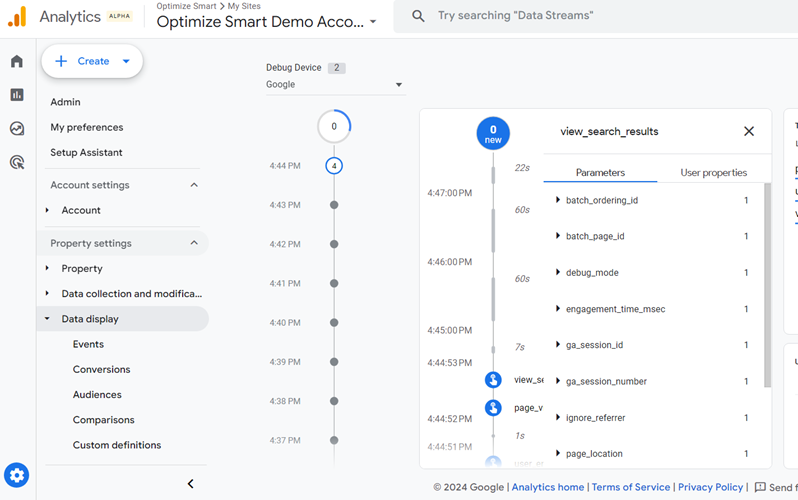Click the page_v event icon in timeline
This screenshot has height=500, width=798.
[493, 408]
